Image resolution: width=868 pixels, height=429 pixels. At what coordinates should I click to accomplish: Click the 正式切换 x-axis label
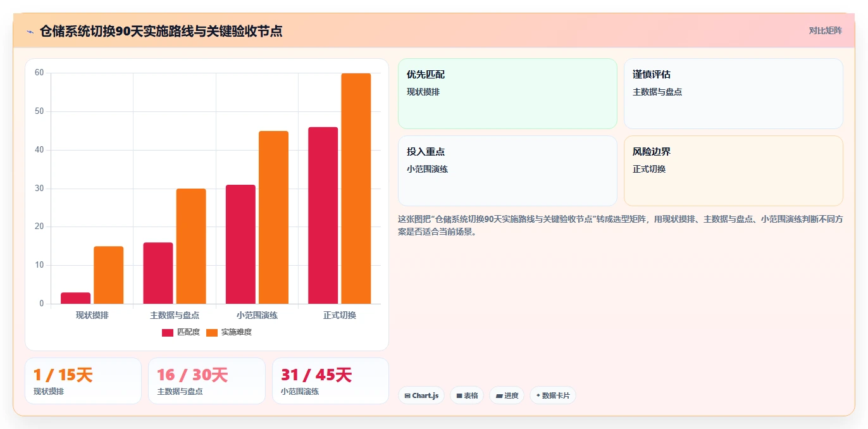(x=340, y=315)
